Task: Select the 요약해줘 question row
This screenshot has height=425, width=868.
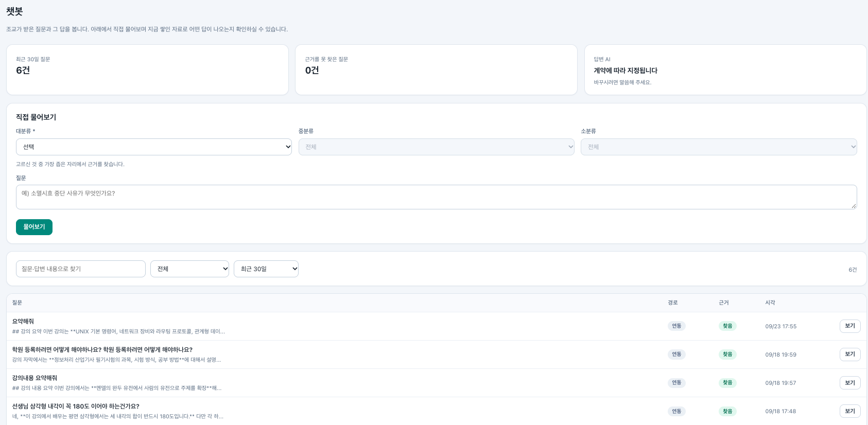Action: pos(437,326)
